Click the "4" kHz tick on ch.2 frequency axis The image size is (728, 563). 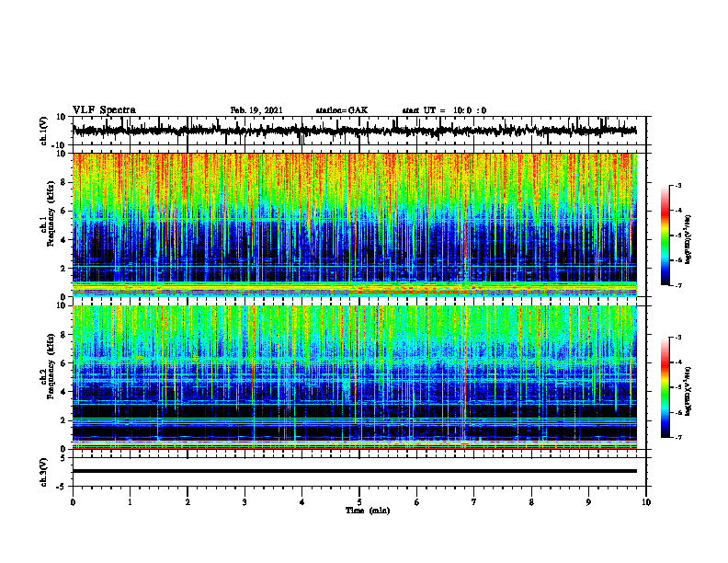(x=64, y=392)
